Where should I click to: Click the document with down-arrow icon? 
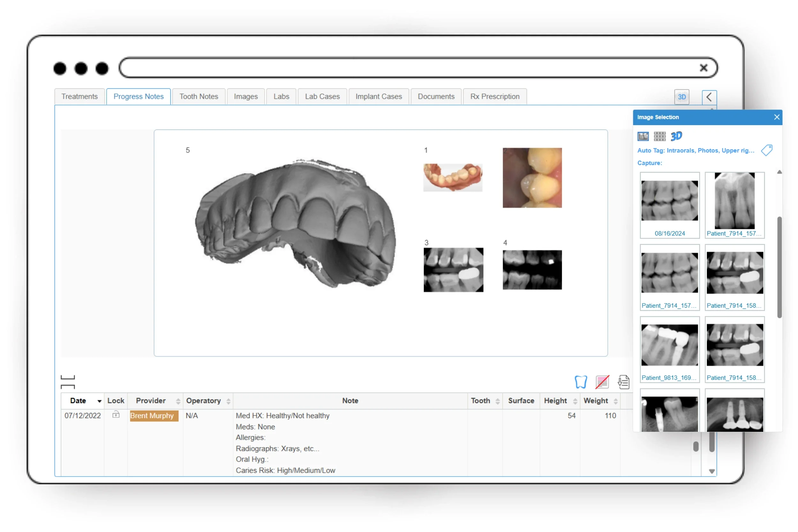point(624,382)
